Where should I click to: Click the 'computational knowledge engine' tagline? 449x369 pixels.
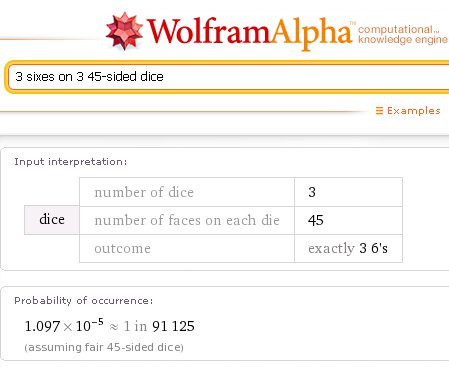(x=403, y=34)
